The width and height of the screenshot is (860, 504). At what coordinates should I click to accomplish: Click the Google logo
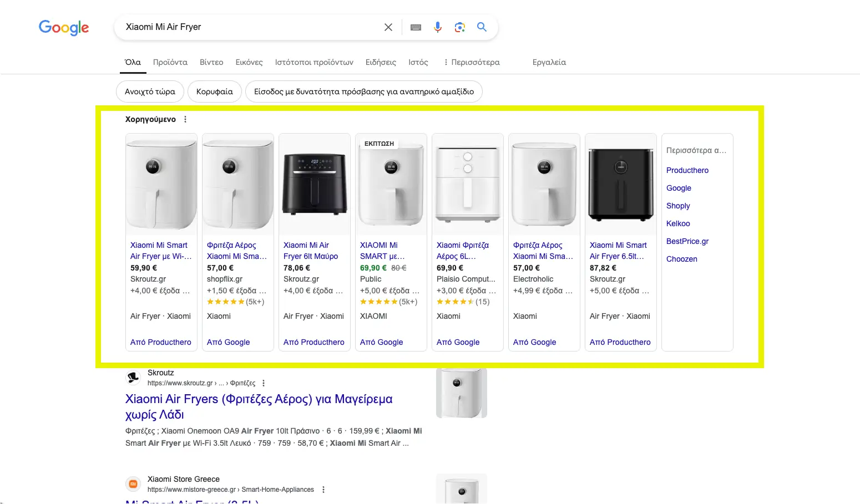coord(64,28)
